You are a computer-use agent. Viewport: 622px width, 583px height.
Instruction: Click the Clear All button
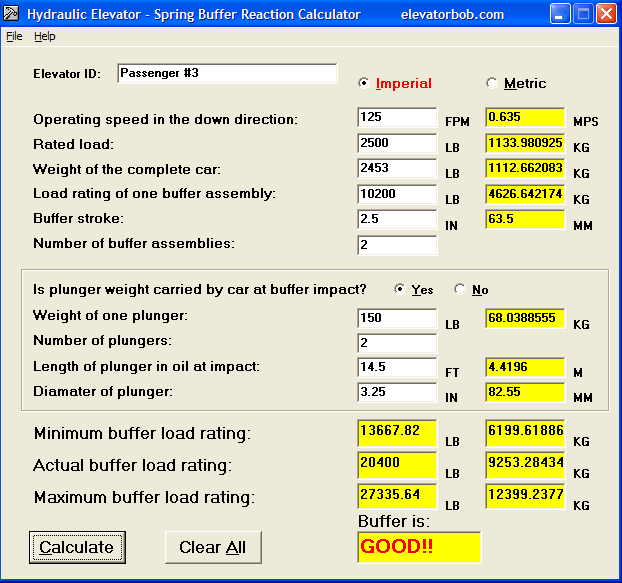point(213,547)
